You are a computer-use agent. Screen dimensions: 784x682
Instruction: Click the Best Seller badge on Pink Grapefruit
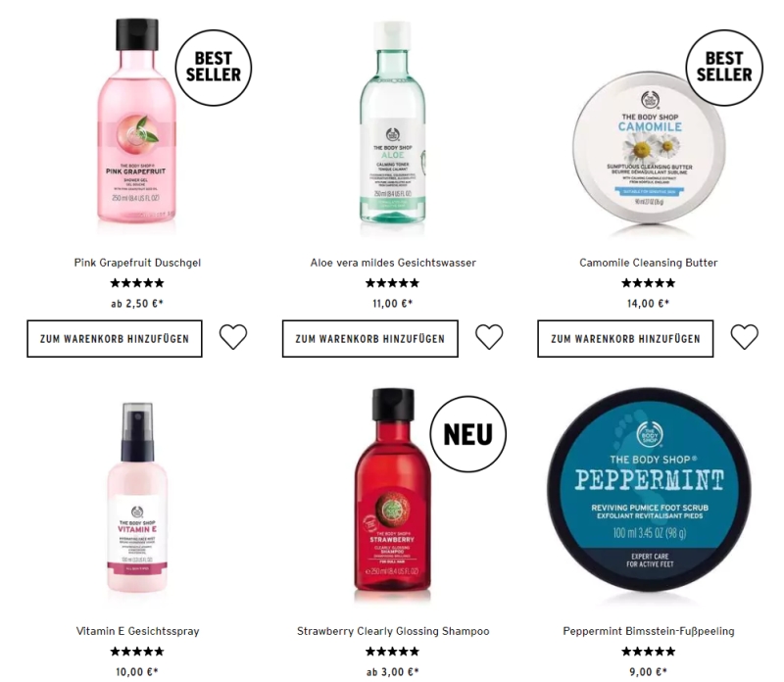(x=214, y=68)
